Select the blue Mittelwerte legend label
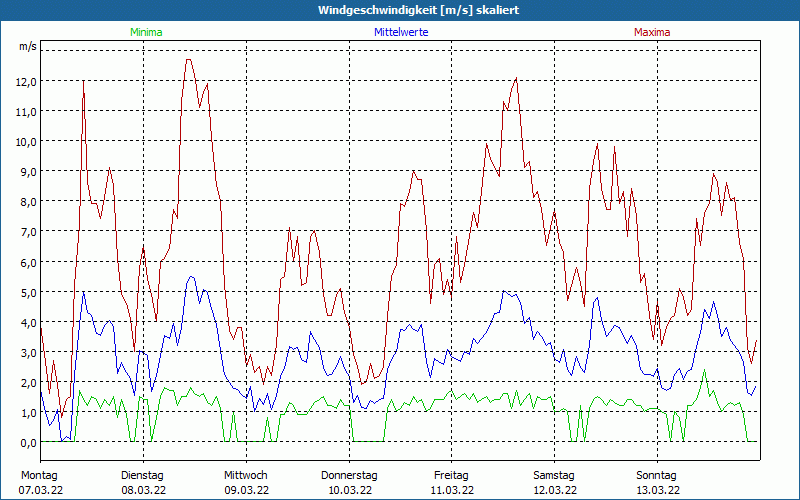The image size is (800, 500). click(x=400, y=32)
